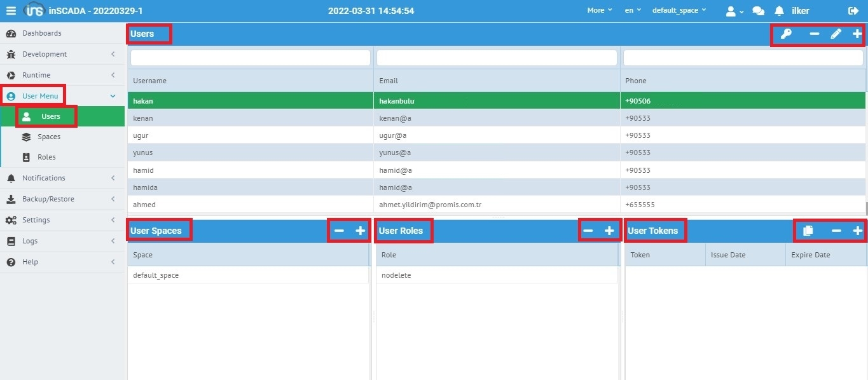Add a user token with plus icon
Viewport: 868px width, 380px height.
point(857,231)
